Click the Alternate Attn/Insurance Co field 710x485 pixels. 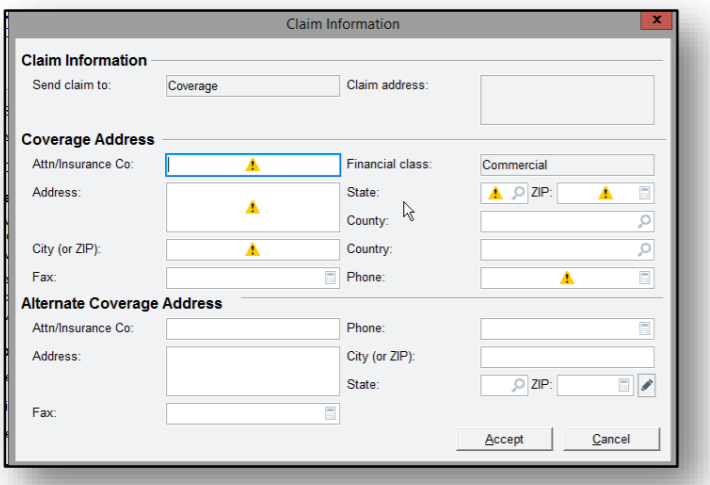pos(253,328)
